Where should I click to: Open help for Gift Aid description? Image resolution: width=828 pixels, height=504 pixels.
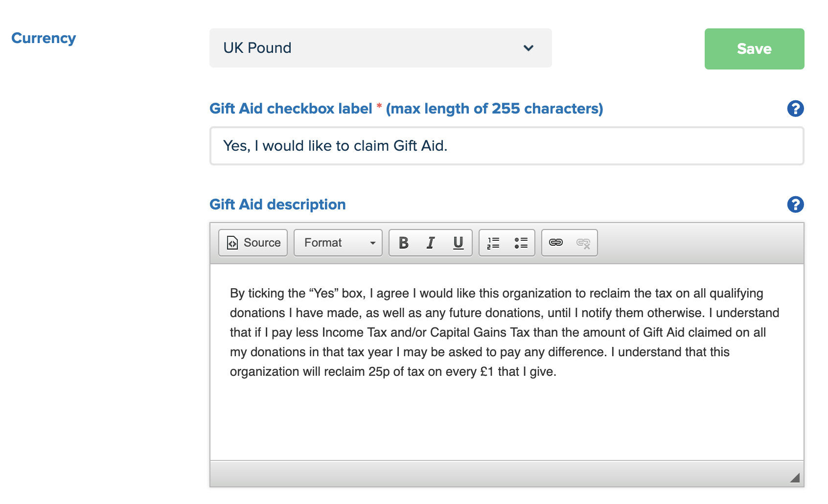(x=795, y=205)
